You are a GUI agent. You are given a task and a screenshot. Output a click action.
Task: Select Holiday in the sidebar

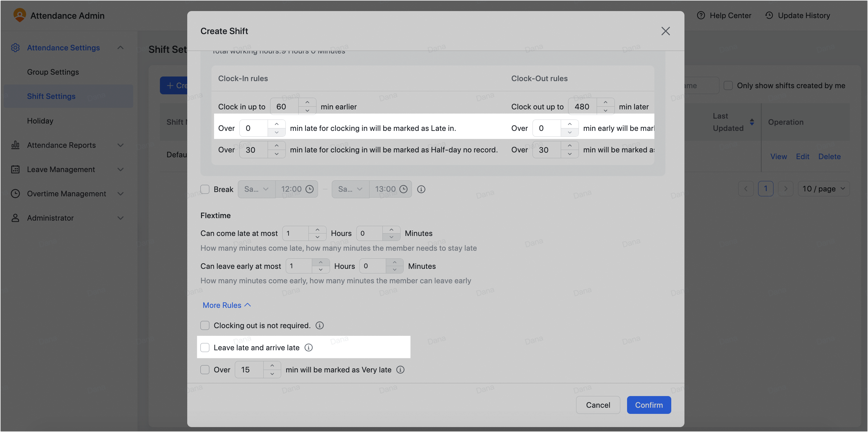(40, 121)
